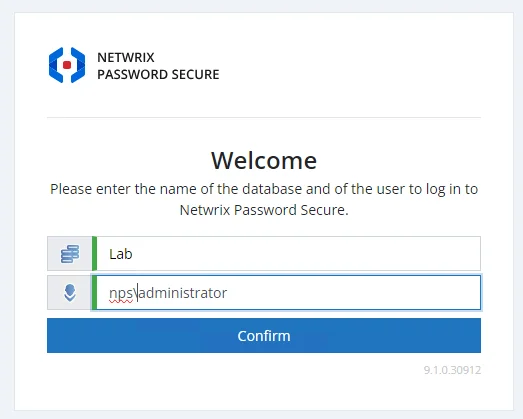523x419 pixels.
Task: Click the version number 9.1.0.30912
Action: 452,370
